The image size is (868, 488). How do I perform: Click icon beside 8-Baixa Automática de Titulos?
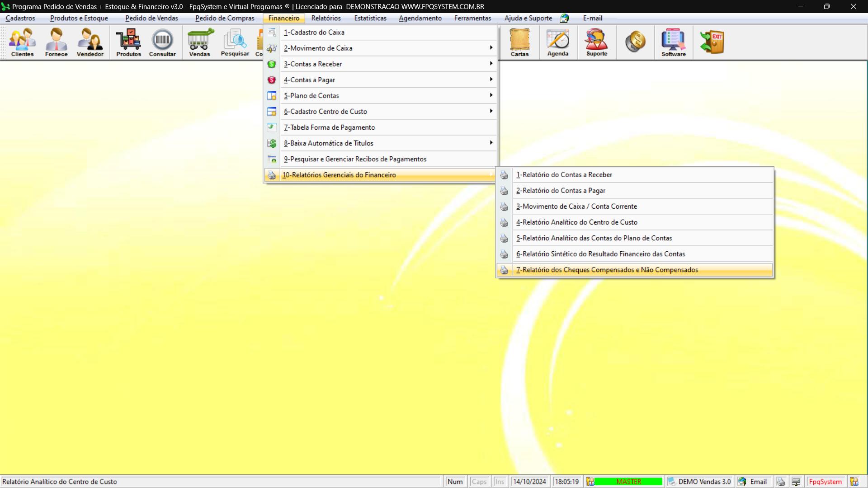tap(271, 143)
